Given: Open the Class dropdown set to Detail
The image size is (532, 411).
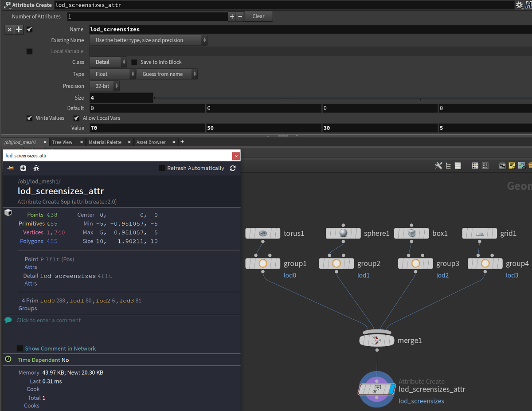Looking at the screenshot, I should click(108, 63).
